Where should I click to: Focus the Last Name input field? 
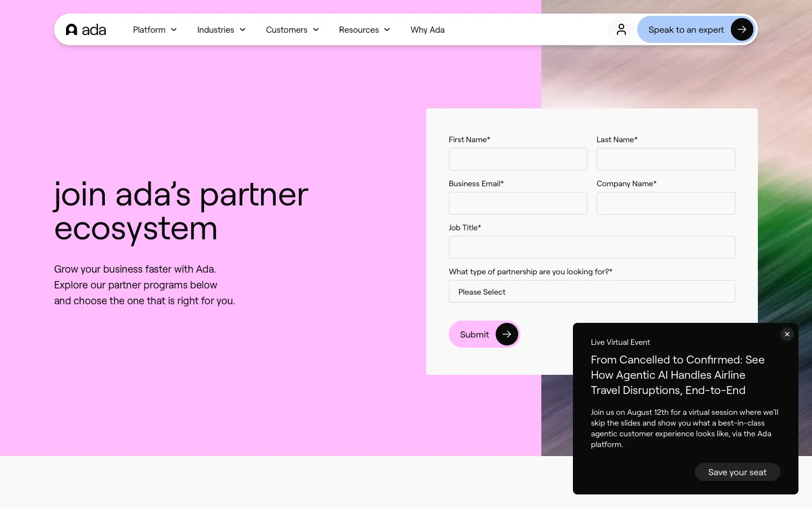666,159
